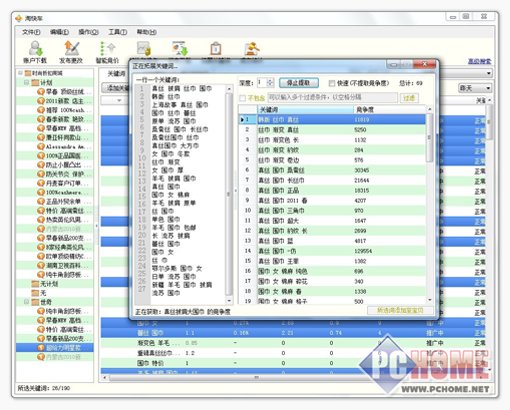The height and width of the screenshot is (410, 510).
Task: Select the results row numbered 14 with 129554
Action: 333,251
